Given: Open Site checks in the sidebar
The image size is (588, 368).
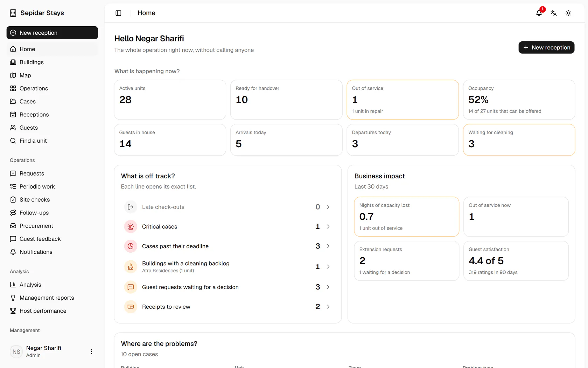Looking at the screenshot, I should (x=52, y=199).
